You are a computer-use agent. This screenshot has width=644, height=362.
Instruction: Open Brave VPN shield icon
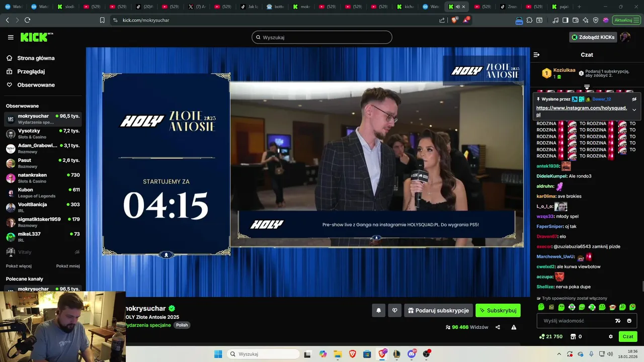coord(596,20)
